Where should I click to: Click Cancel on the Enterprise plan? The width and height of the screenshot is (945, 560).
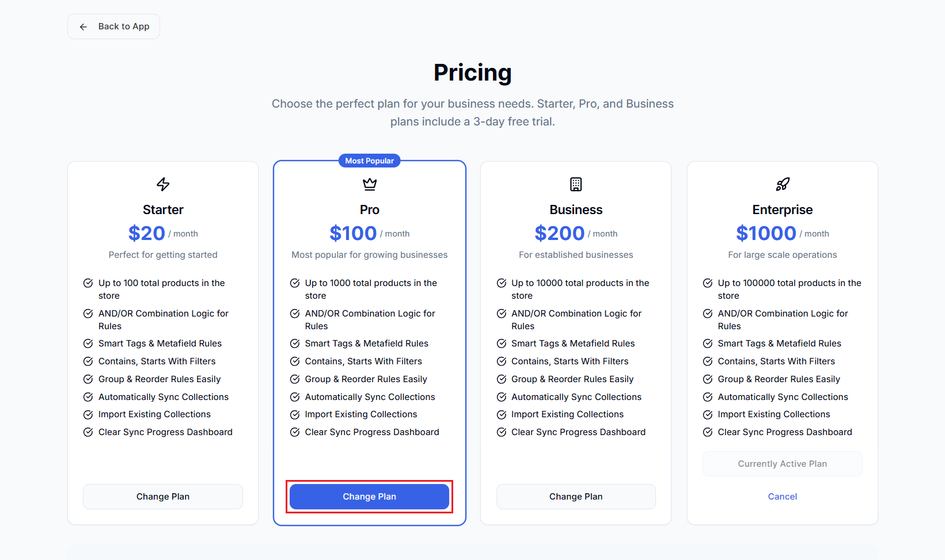pos(782,496)
